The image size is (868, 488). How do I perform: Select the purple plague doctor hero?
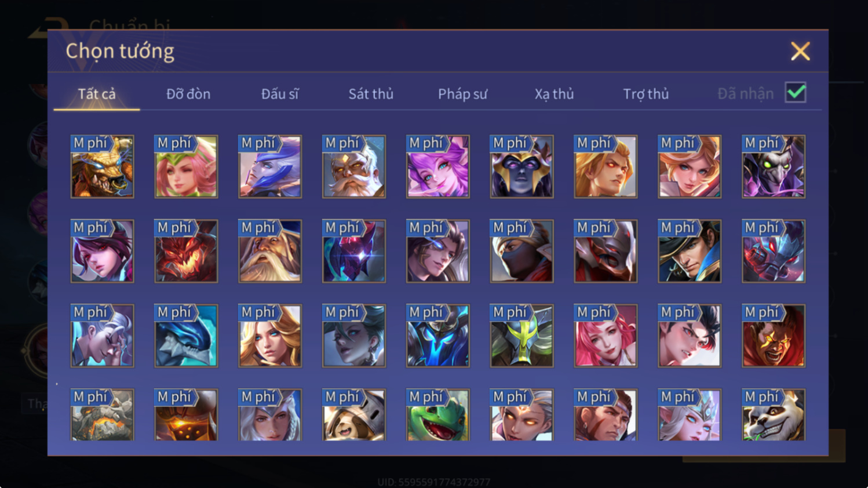pyautogui.click(x=774, y=167)
